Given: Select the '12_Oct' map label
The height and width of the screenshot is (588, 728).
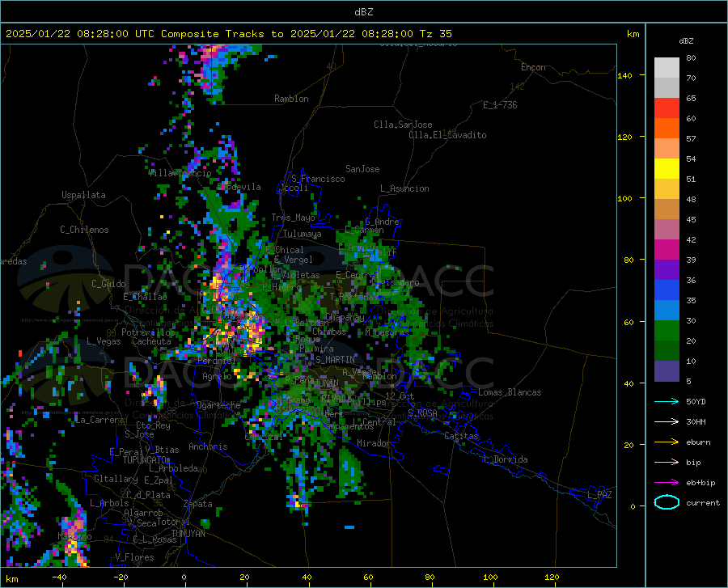Looking at the screenshot, I should click(400, 396).
